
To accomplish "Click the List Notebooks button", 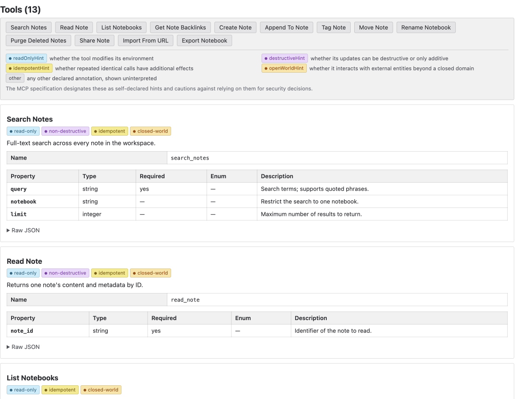I will [x=121, y=27].
